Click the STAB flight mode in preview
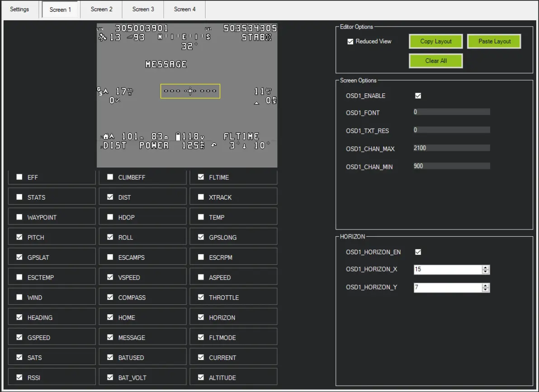The image size is (539, 392). pos(256,37)
